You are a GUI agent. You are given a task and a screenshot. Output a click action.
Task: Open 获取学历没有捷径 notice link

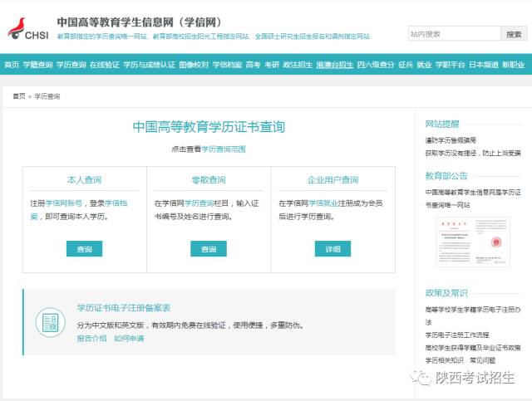[473, 153]
